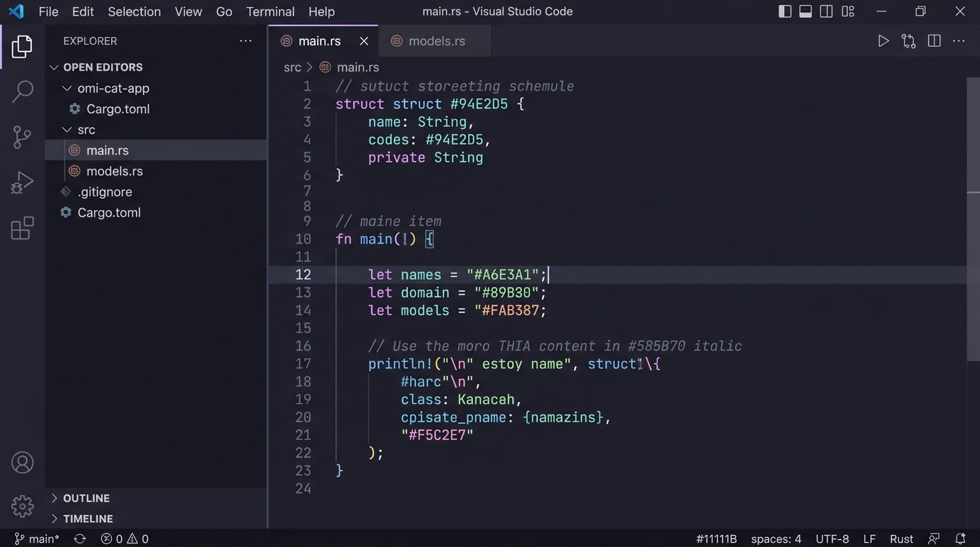Open the Accounts menu icon
This screenshot has width=980, height=547.
tap(22, 463)
